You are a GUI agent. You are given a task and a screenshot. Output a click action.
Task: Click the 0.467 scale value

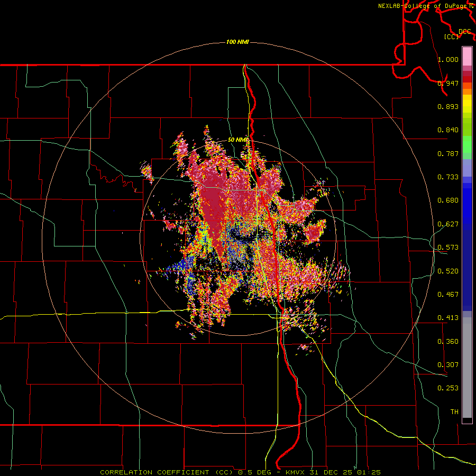pos(448,295)
